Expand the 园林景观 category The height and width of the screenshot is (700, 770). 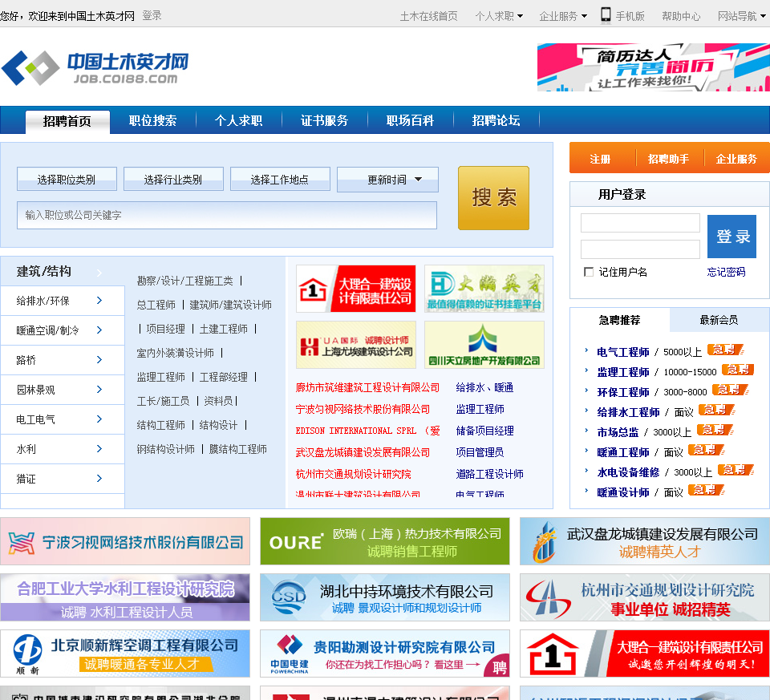[63, 390]
